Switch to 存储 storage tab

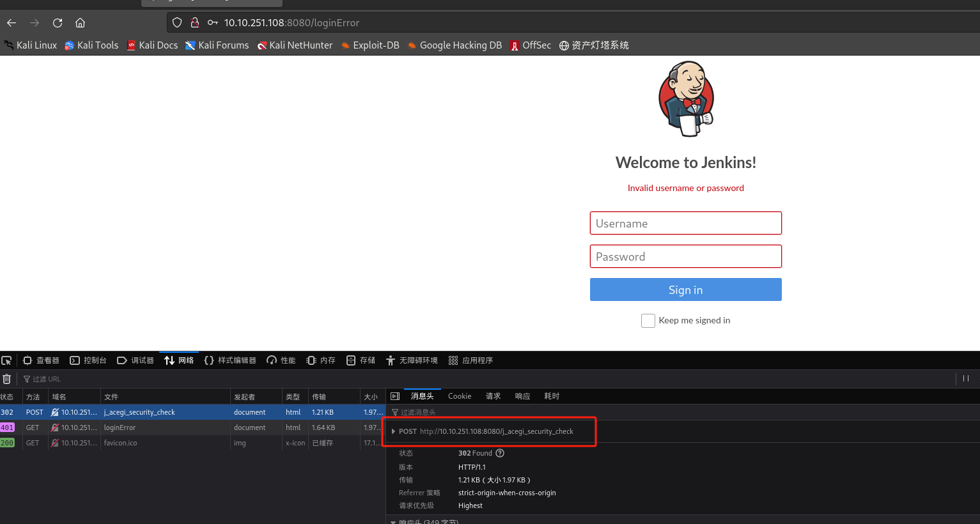pos(361,360)
